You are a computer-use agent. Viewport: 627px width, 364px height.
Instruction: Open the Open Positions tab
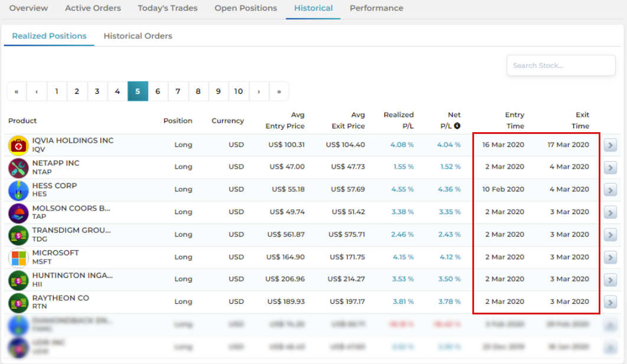(x=246, y=8)
